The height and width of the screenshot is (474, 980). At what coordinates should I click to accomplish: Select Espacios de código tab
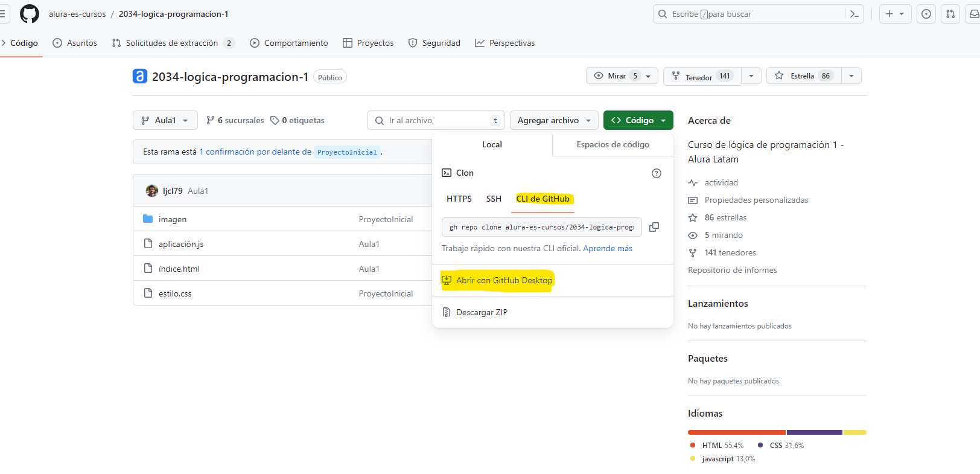click(613, 144)
